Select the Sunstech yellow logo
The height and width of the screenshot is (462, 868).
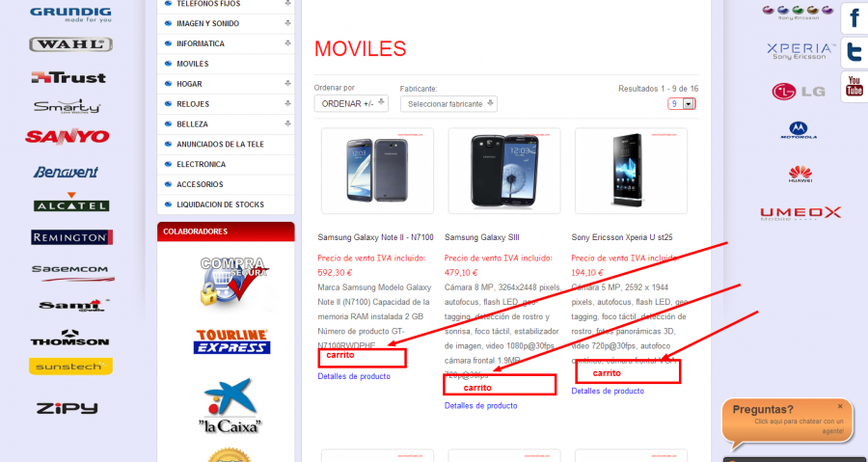70,367
